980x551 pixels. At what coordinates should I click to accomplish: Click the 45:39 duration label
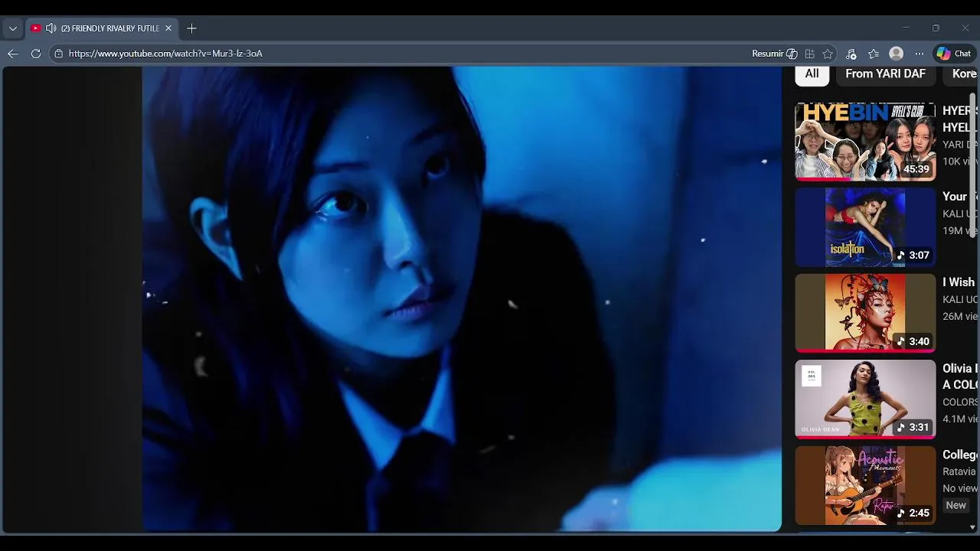(916, 169)
